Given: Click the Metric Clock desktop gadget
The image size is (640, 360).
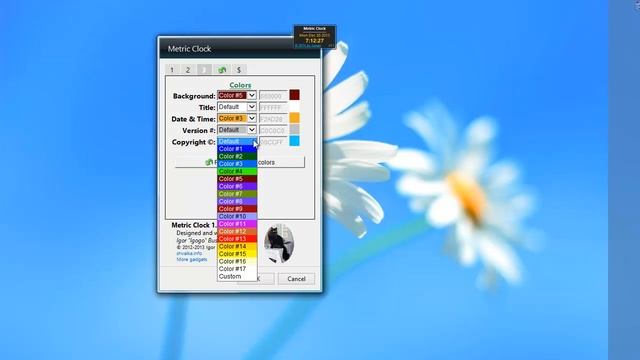Looking at the screenshot, I should (x=315, y=37).
